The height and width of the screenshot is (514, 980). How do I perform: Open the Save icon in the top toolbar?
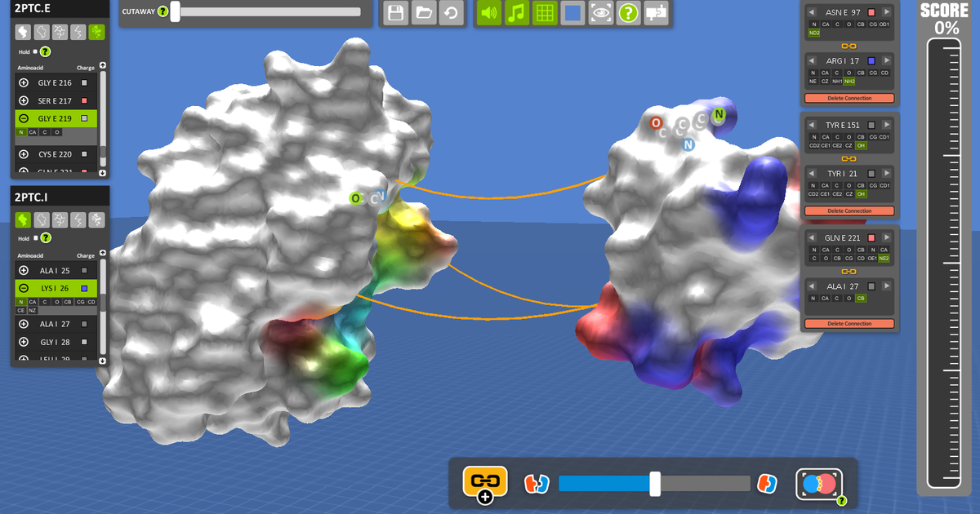[394, 12]
